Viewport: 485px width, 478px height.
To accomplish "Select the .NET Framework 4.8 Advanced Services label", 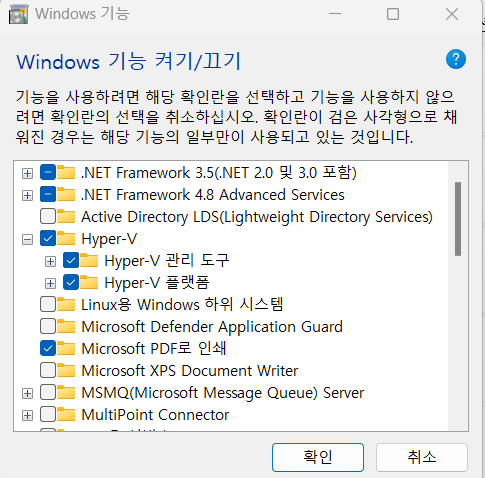I will (213, 195).
